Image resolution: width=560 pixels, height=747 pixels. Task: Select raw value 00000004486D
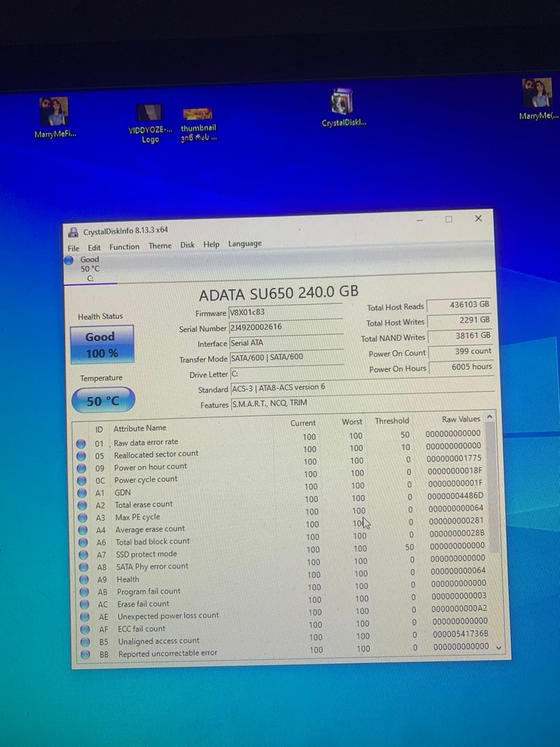click(x=455, y=496)
